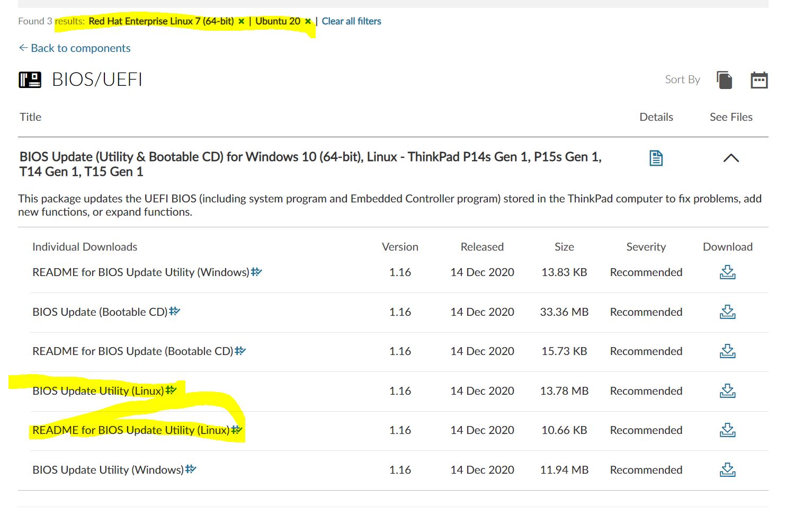Click the Size column header
The width and height of the screenshot is (812, 523).
point(564,247)
